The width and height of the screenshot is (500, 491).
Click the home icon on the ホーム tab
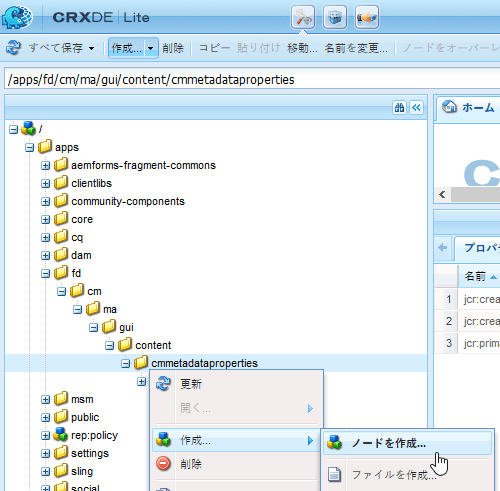point(449,107)
